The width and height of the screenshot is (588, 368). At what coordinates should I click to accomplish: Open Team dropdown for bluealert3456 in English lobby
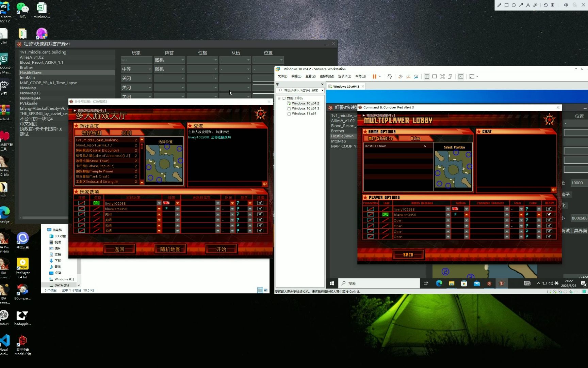521,214
